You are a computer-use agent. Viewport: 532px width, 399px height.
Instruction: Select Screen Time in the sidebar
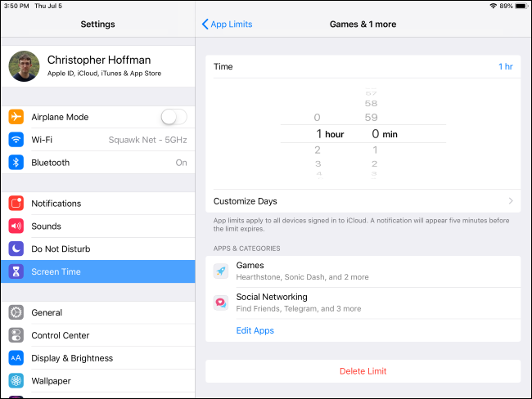pyautogui.click(x=97, y=271)
